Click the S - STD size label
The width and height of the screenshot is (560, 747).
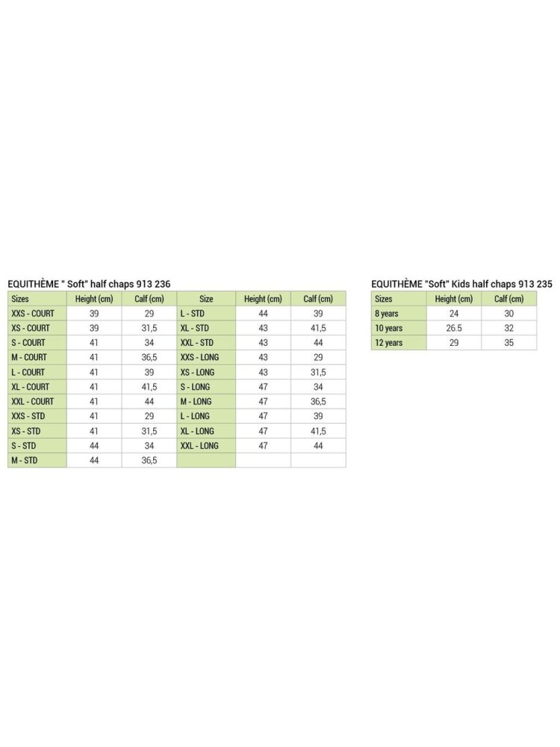[x=24, y=446]
